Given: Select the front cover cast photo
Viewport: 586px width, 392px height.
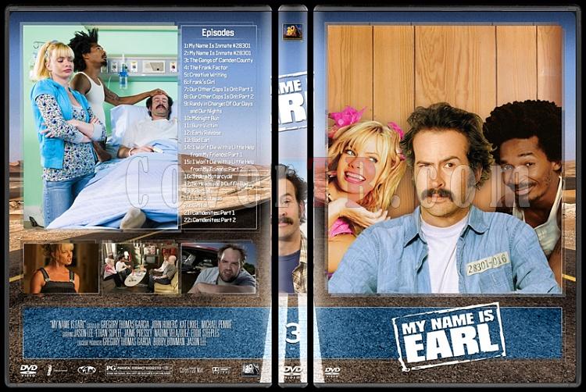Looking at the screenshot, I should coord(445,159).
